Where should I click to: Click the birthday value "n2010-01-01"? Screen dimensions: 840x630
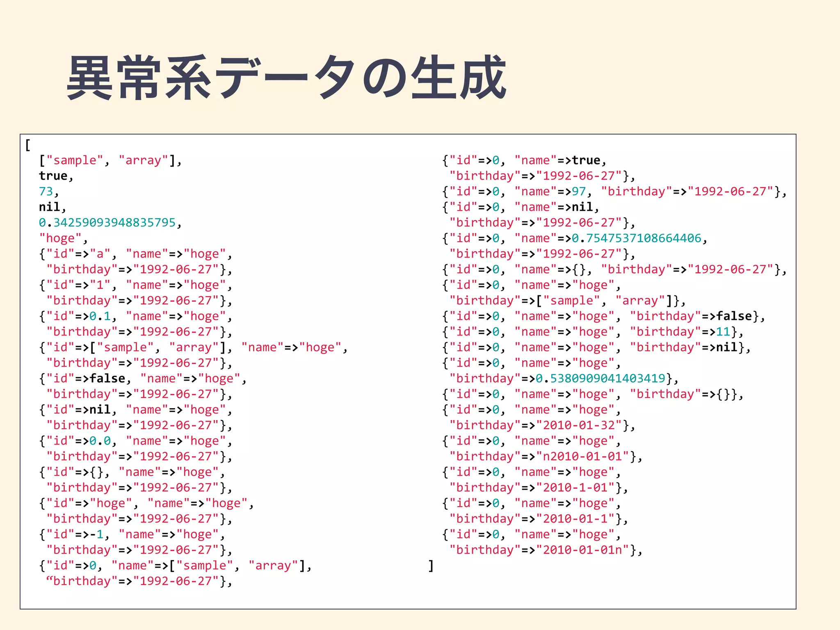tap(583, 457)
